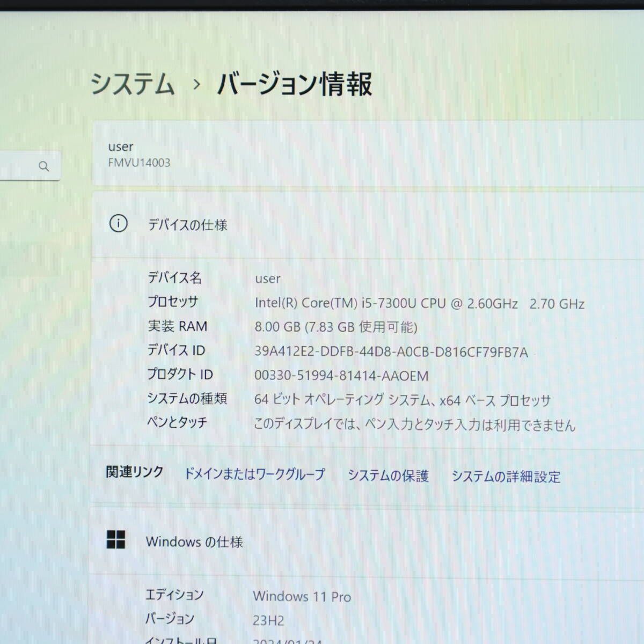Viewport: 644px width, 644px height.
Task: Click the breadcrumb chevron after システム
Action: pos(196,85)
